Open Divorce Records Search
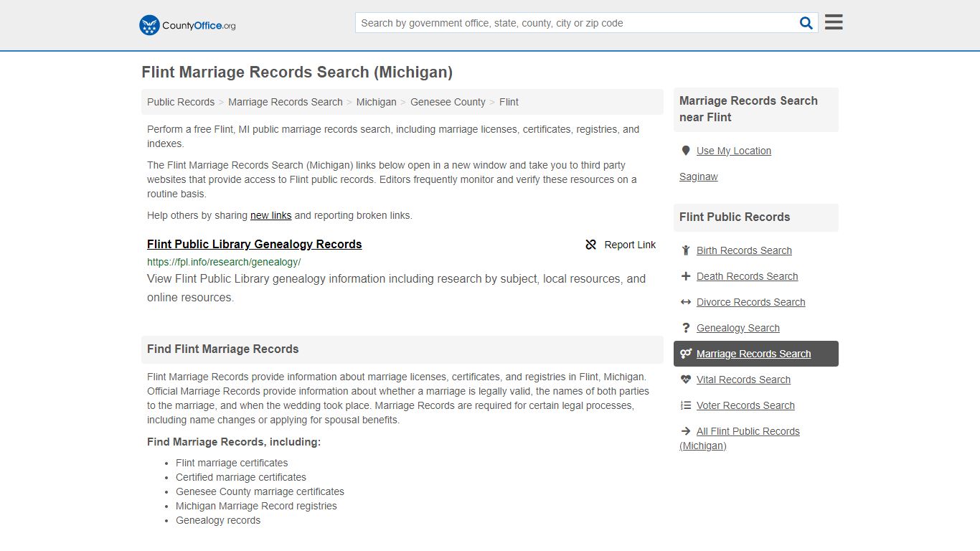The width and height of the screenshot is (980, 551). [x=750, y=302]
